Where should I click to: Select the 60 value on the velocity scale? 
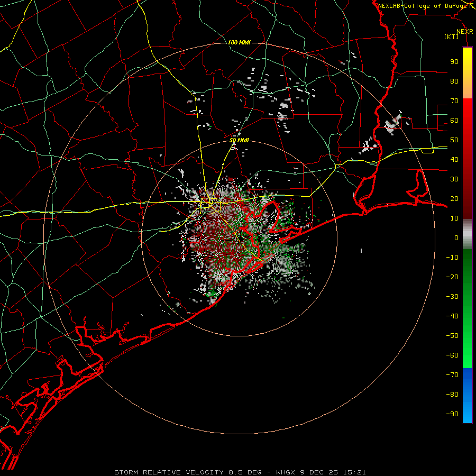click(x=454, y=120)
